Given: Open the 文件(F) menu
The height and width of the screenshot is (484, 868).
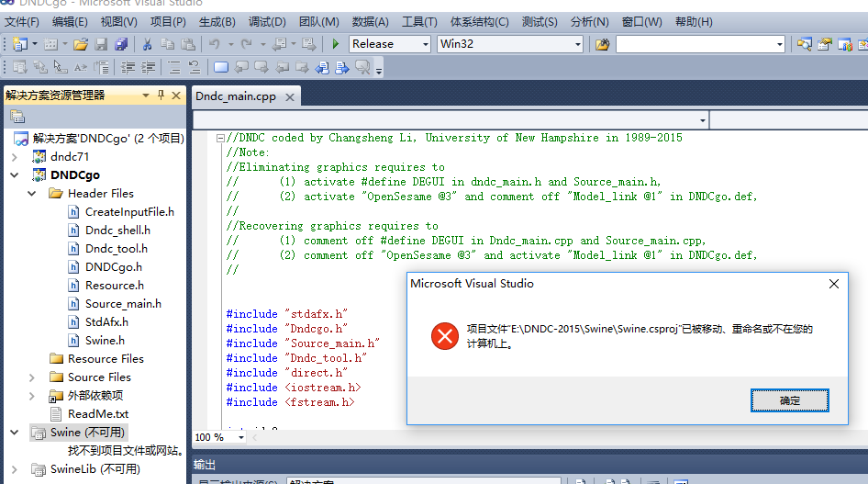Looking at the screenshot, I should (x=22, y=22).
